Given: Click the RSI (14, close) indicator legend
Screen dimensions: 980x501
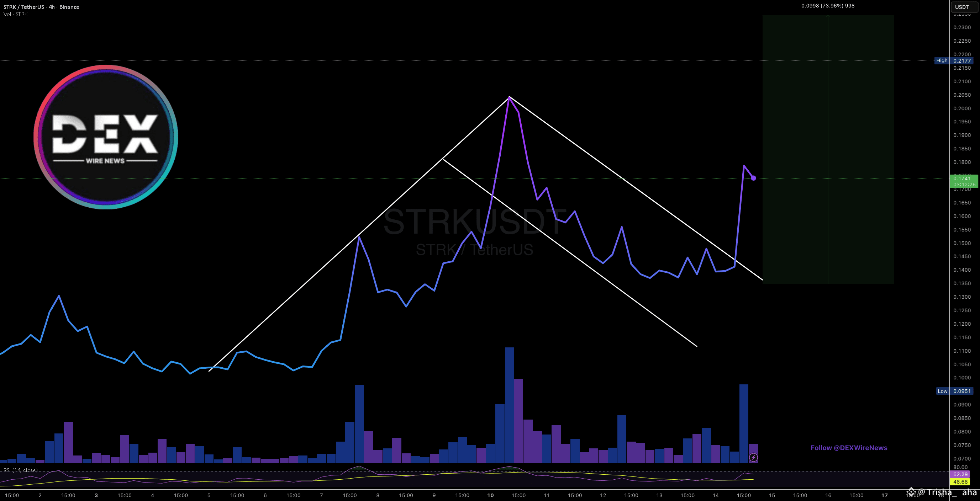Looking at the screenshot, I should [20, 470].
